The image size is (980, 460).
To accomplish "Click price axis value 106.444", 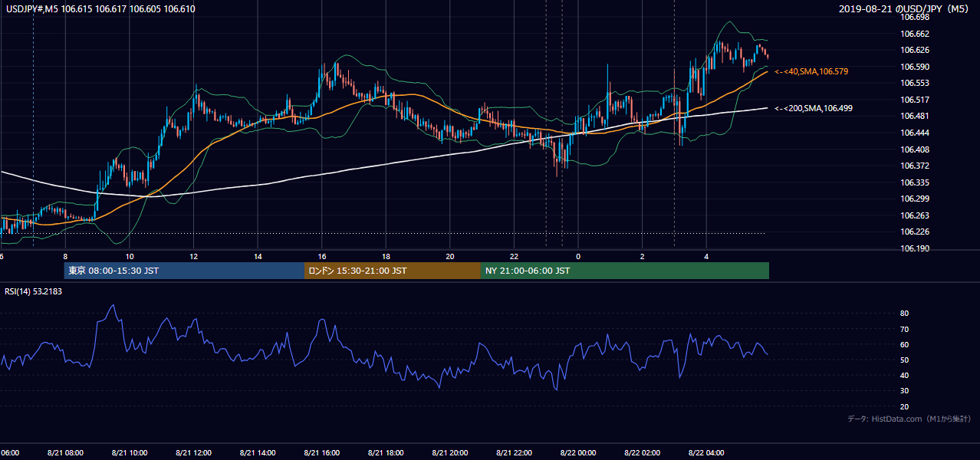I will click(x=915, y=133).
